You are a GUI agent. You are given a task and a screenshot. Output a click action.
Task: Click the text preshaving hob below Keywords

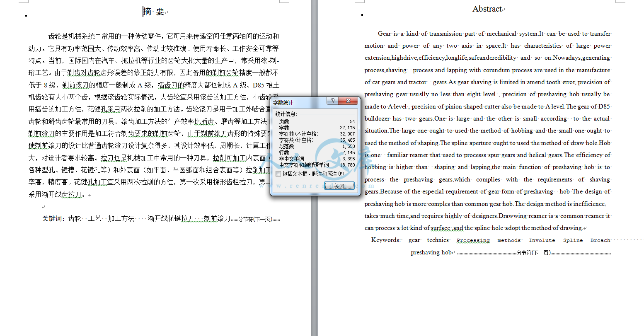(x=431, y=252)
